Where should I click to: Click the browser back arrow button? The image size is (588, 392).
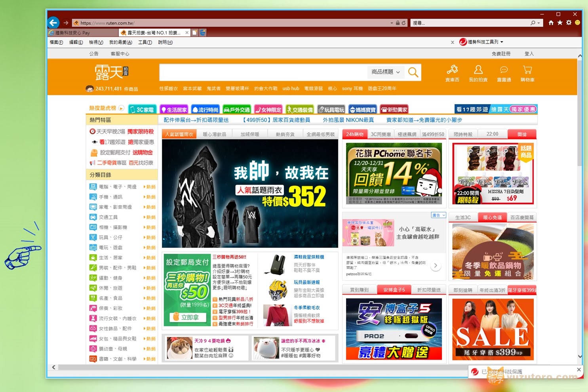click(x=53, y=23)
